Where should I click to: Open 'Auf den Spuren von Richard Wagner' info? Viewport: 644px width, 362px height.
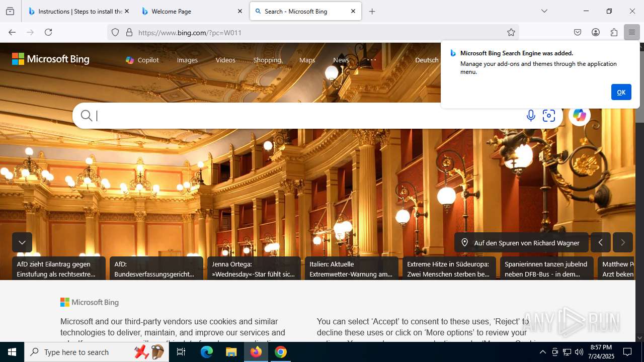pyautogui.click(x=521, y=242)
